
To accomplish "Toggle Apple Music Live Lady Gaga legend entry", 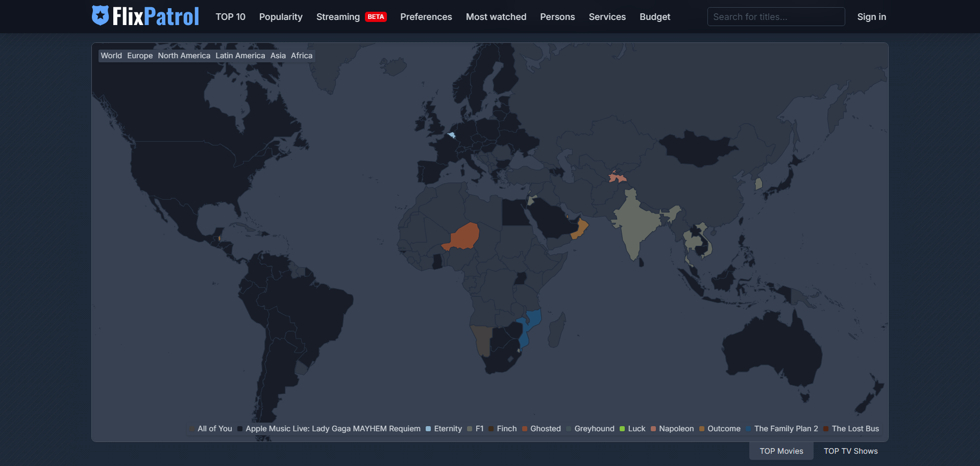I will point(329,429).
